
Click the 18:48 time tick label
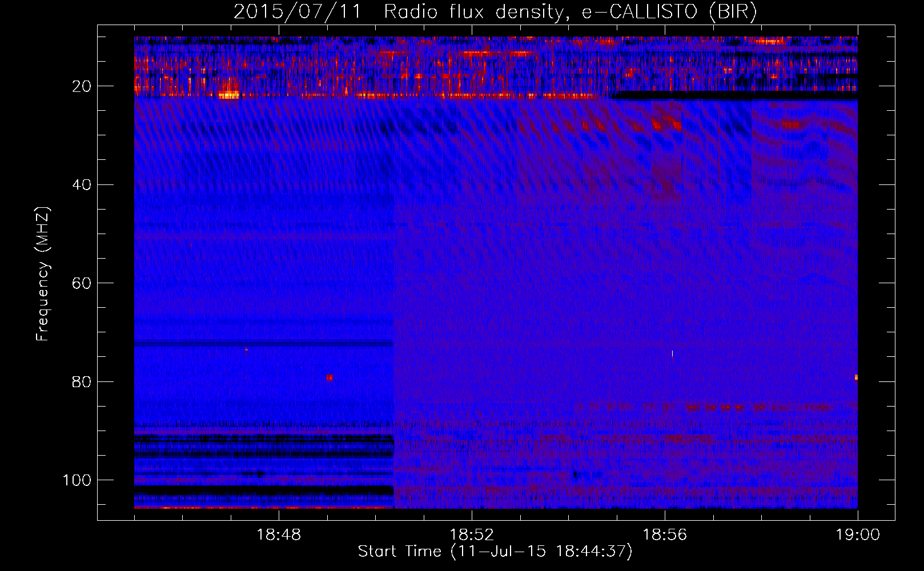pos(279,535)
